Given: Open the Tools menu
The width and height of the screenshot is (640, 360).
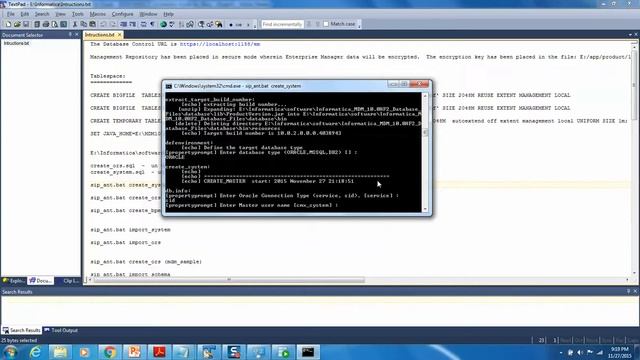Looking at the screenshot, I should (x=78, y=14).
